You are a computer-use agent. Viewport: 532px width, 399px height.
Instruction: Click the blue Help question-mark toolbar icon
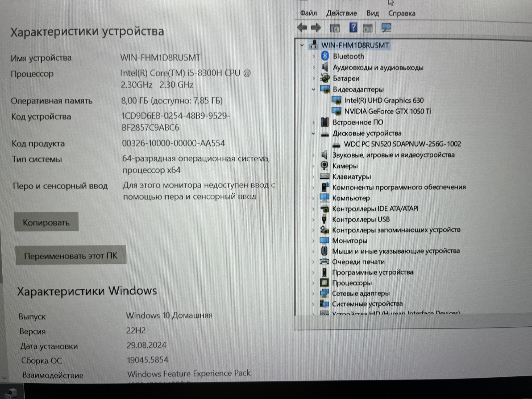tap(353, 28)
